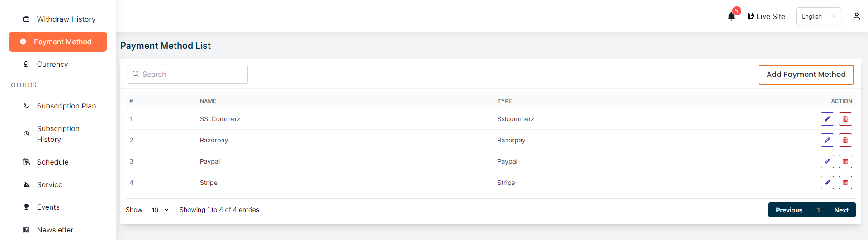The width and height of the screenshot is (868, 240).
Task: Open the English language dropdown
Action: coord(818,16)
